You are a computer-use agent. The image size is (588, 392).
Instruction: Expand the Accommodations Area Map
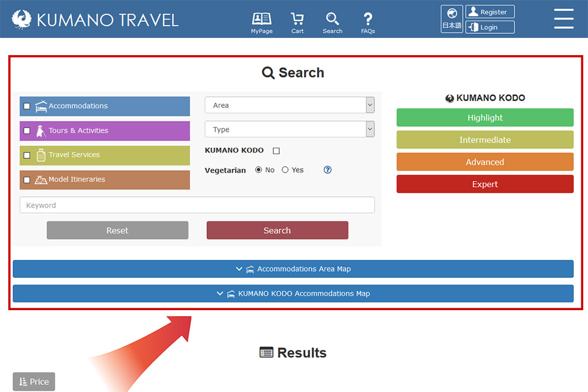pos(293,269)
